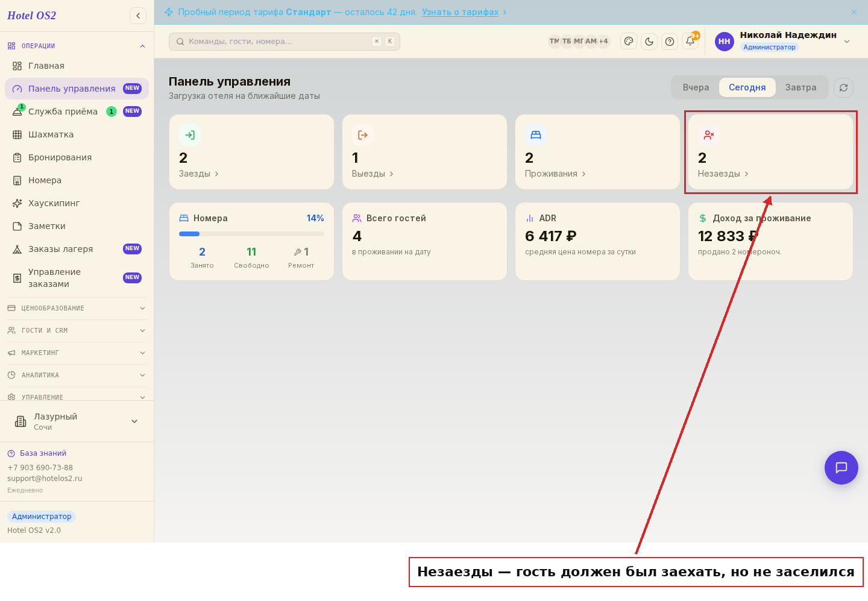Open Номера in the sidebar
The height and width of the screenshot is (601, 868).
point(77,180)
